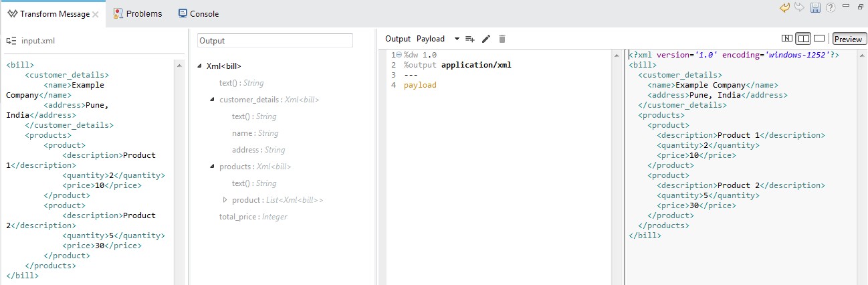Click the save floppy disk icon
Screen dimensions: 868x285
click(x=815, y=7)
